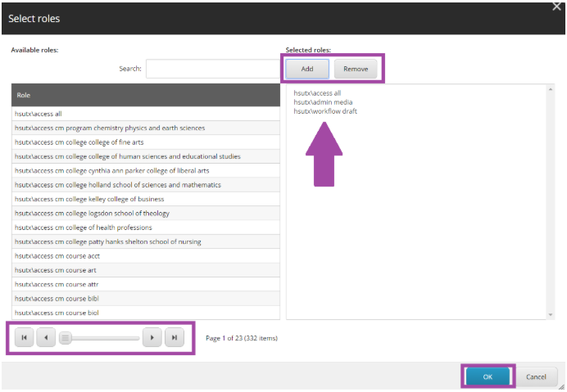This screenshot has width=567, height=392.
Task: Select role access cm course art
Action: coord(146,270)
